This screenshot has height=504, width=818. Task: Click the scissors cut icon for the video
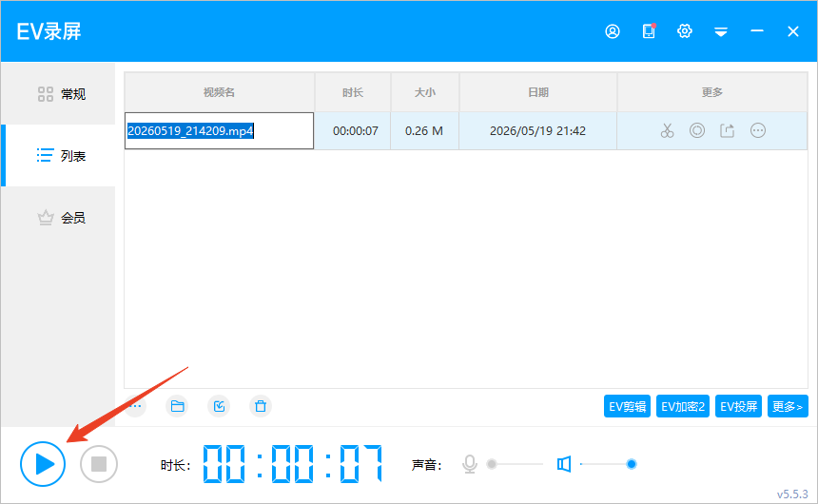(x=667, y=130)
